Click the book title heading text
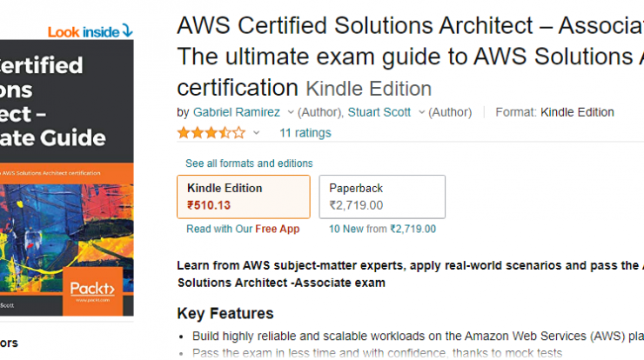The height and width of the screenshot is (360, 644). click(410, 57)
